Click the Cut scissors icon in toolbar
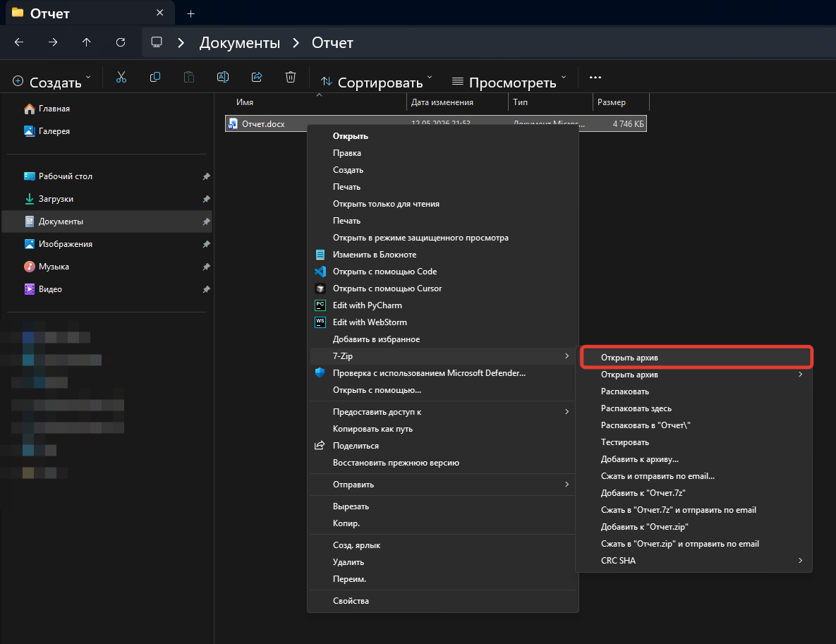 point(121,78)
